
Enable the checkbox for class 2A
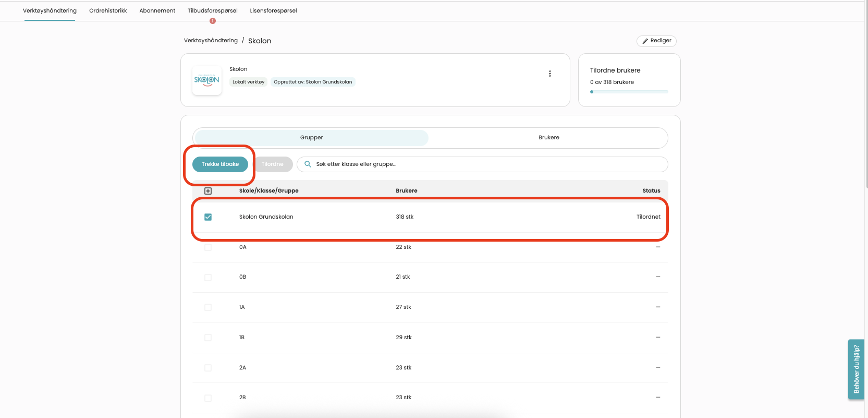(208, 368)
